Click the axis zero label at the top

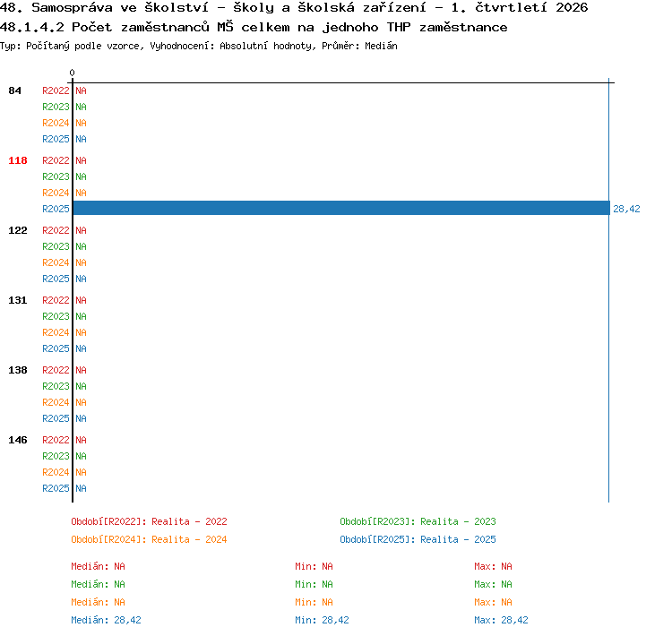click(72, 73)
